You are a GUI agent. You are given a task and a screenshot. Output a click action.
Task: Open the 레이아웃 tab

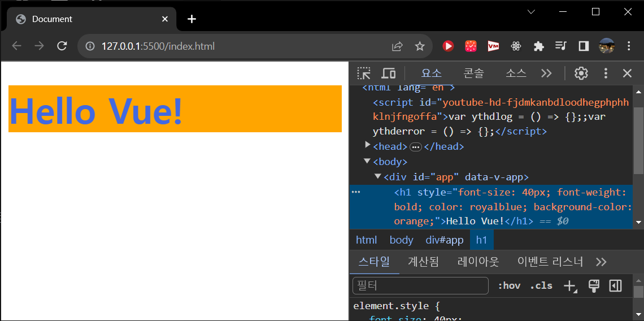pyautogui.click(x=478, y=262)
